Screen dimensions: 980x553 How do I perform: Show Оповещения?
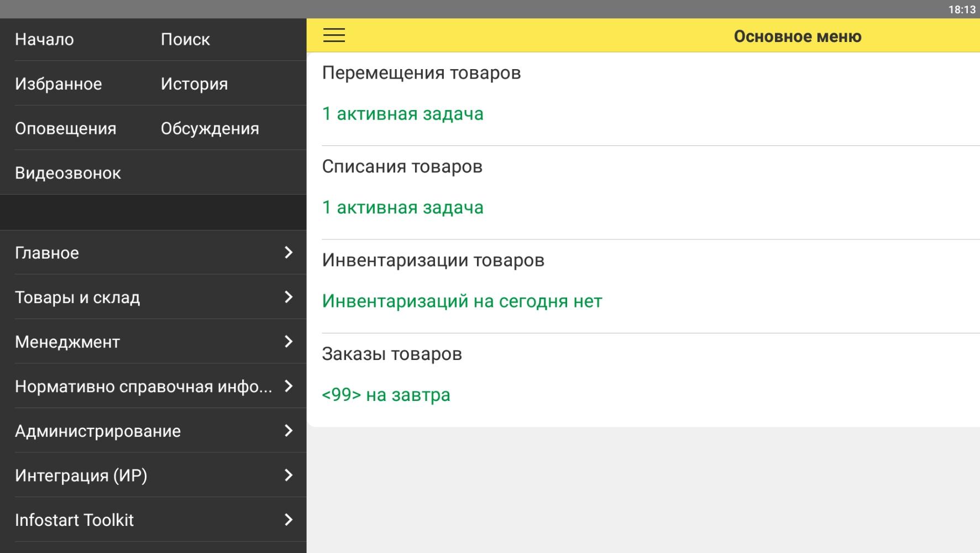pyautogui.click(x=66, y=128)
